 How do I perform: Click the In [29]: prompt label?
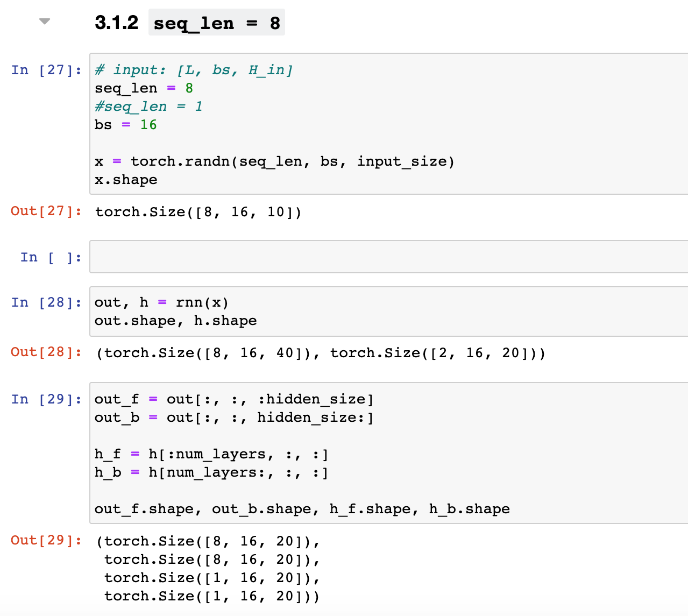(x=47, y=399)
